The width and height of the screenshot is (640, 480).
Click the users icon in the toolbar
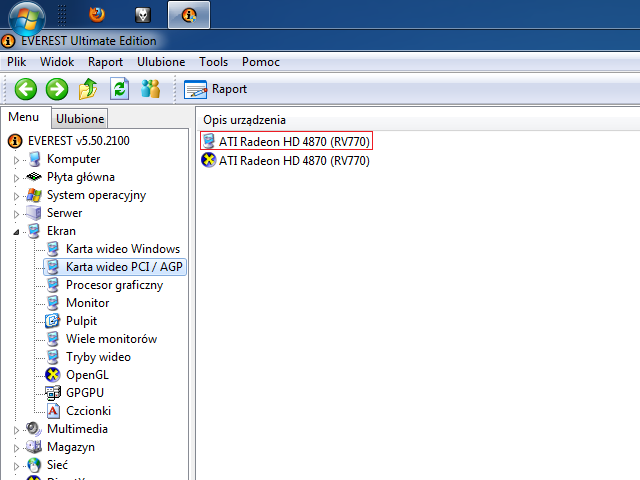(151, 89)
